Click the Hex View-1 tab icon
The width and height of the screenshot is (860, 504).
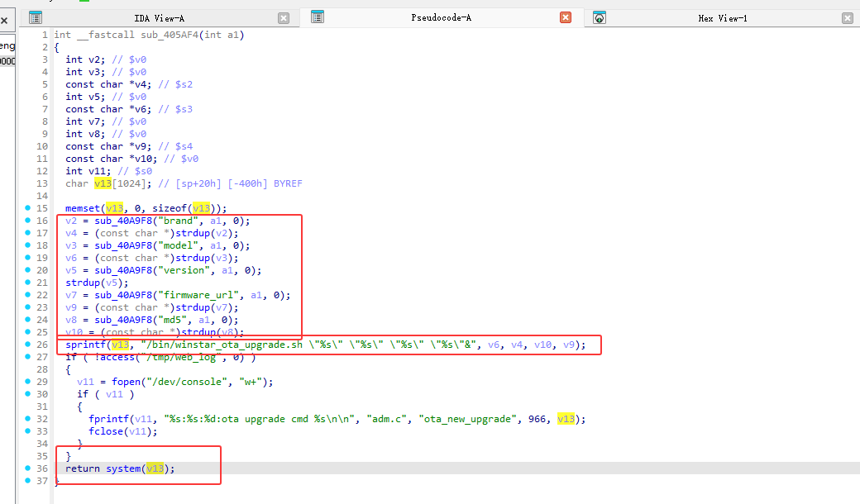tap(600, 17)
